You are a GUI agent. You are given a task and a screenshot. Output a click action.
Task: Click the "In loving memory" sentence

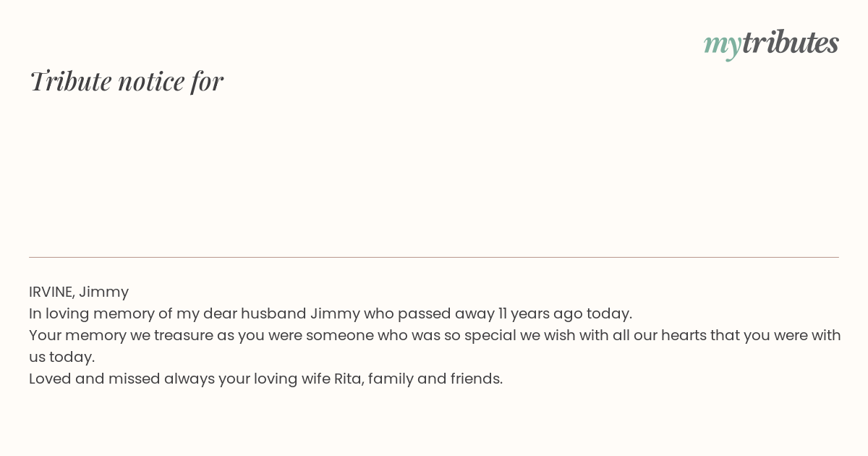tap(331, 313)
